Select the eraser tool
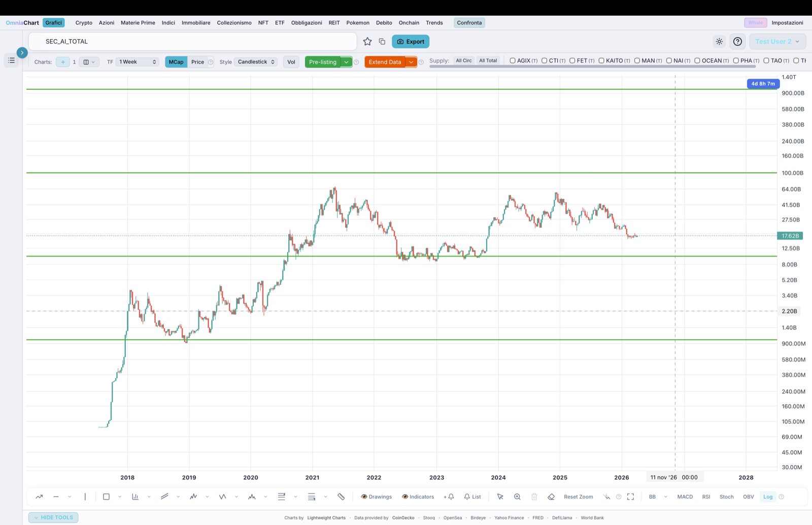Image resolution: width=812 pixels, height=525 pixels. (551, 497)
